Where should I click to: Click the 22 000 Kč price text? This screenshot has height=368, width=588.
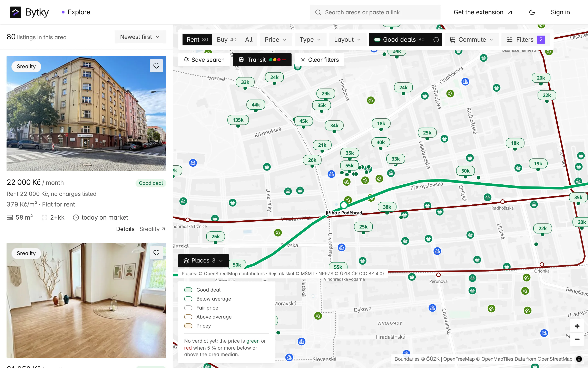pos(23,182)
